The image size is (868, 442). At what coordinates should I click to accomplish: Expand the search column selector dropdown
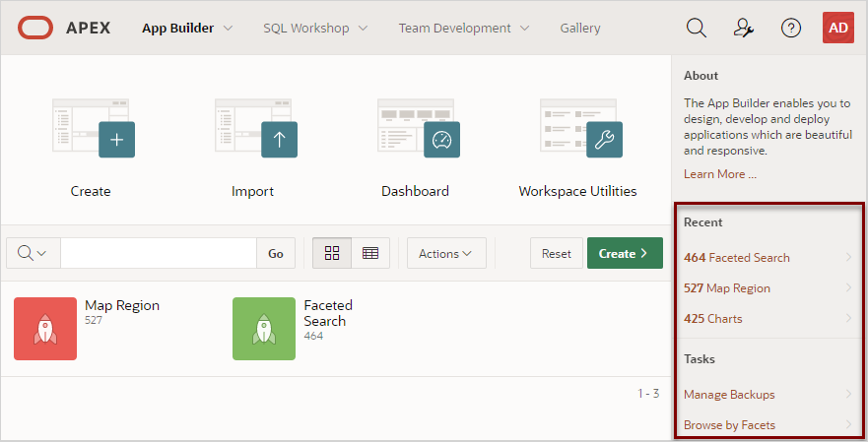pos(33,253)
